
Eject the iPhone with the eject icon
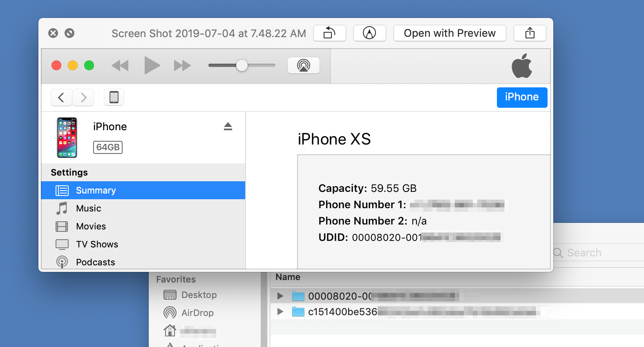tap(228, 127)
